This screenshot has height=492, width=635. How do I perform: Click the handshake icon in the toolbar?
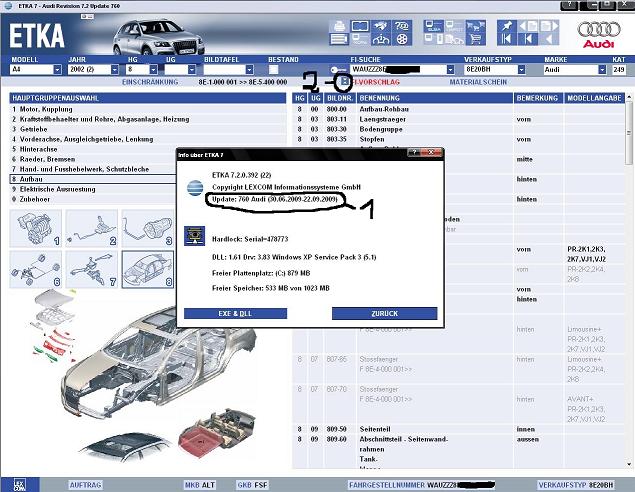pos(380,26)
